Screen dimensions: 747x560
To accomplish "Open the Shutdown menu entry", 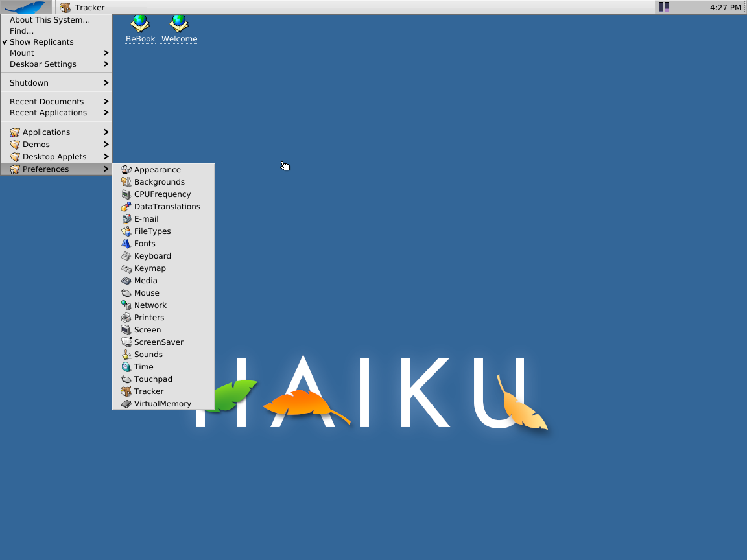I will [56, 83].
